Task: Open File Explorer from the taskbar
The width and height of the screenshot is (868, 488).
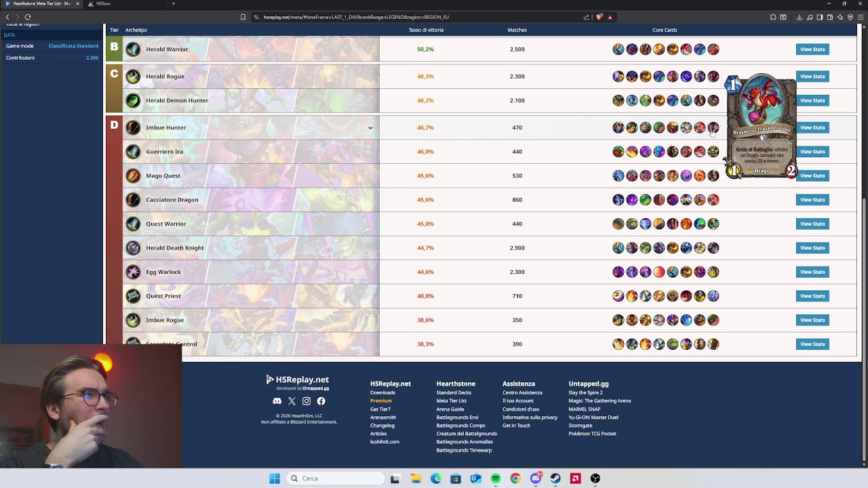Action: tap(416, 479)
